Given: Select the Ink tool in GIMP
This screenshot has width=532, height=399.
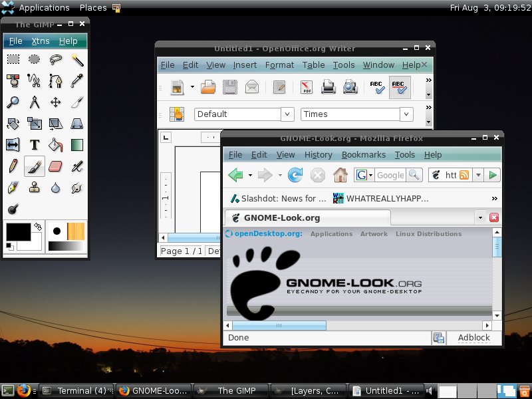Looking at the screenshot, I should coord(13,188).
